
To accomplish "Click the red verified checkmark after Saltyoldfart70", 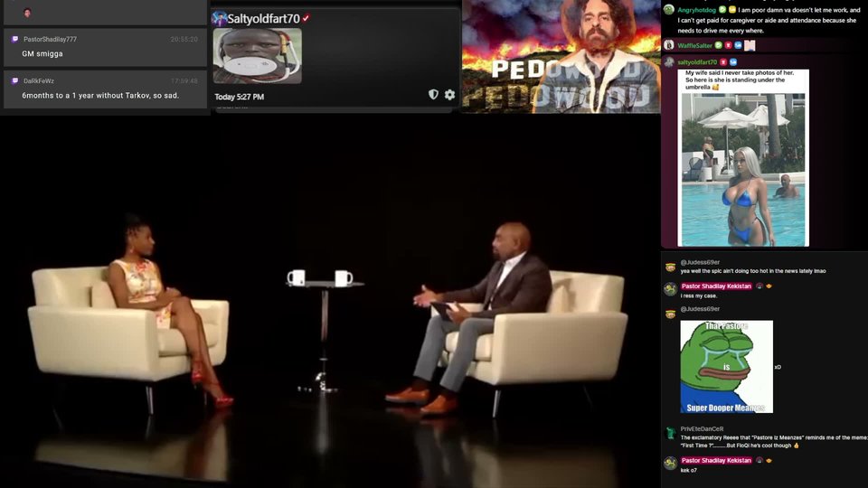I will (x=306, y=18).
